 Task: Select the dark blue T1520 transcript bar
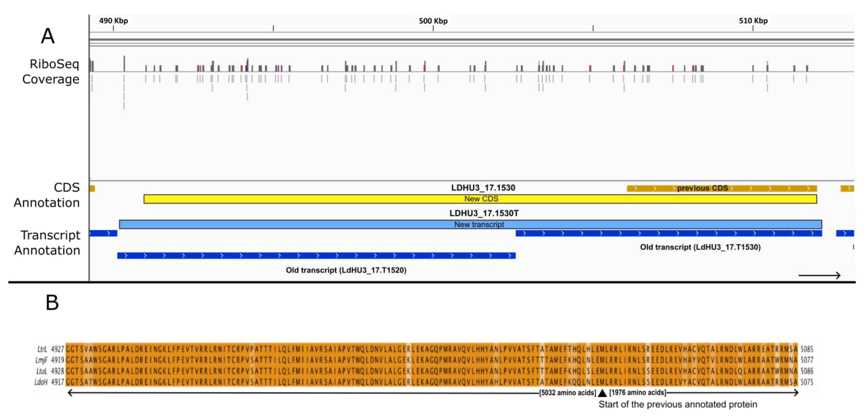pos(316,256)
